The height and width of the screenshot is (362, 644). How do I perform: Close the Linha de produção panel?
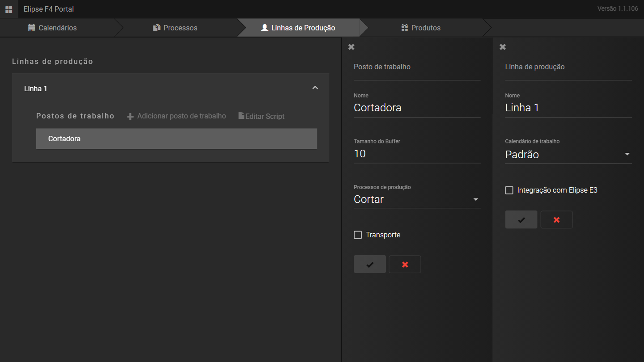pyautogui.click(x=503, y=47)
